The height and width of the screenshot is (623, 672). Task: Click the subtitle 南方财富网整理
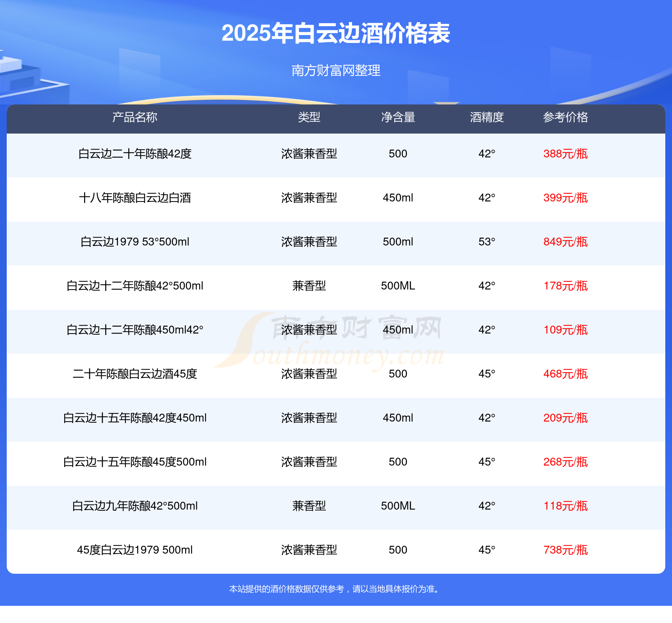click(x=336, y=70)
